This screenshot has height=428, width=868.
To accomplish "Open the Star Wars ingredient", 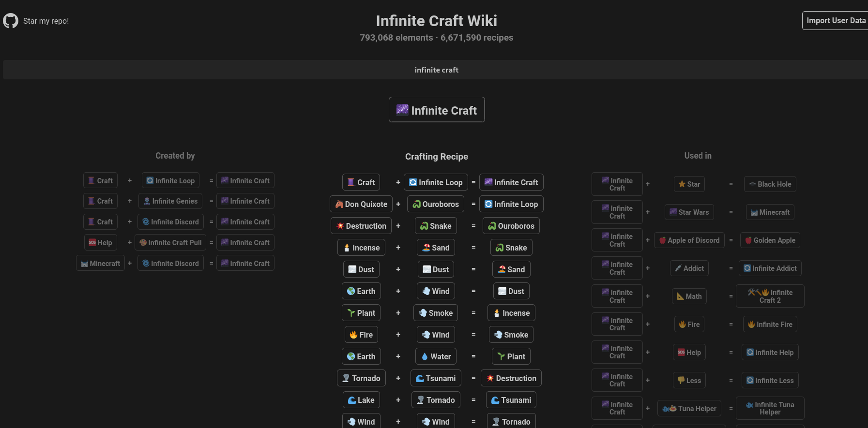I will pyautogui.click(x=689, y=212).
